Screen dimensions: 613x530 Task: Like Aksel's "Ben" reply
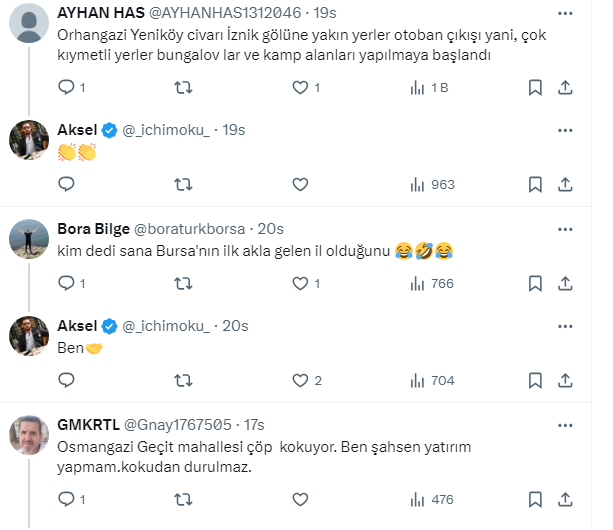tap(299, 380)
